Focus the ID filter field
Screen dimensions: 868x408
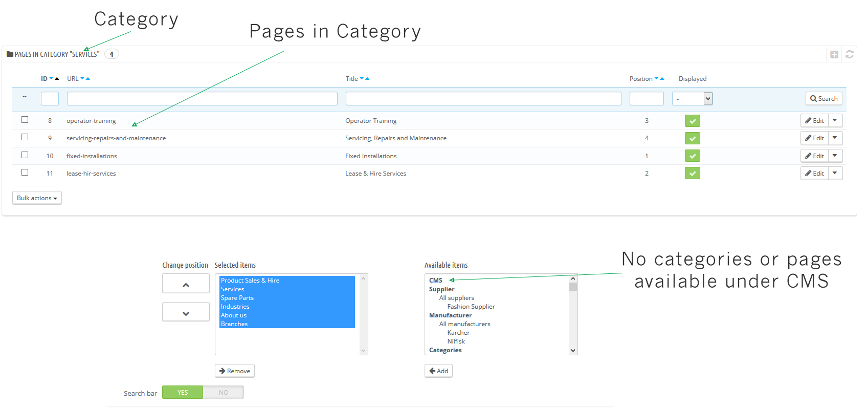coord(50,99)
